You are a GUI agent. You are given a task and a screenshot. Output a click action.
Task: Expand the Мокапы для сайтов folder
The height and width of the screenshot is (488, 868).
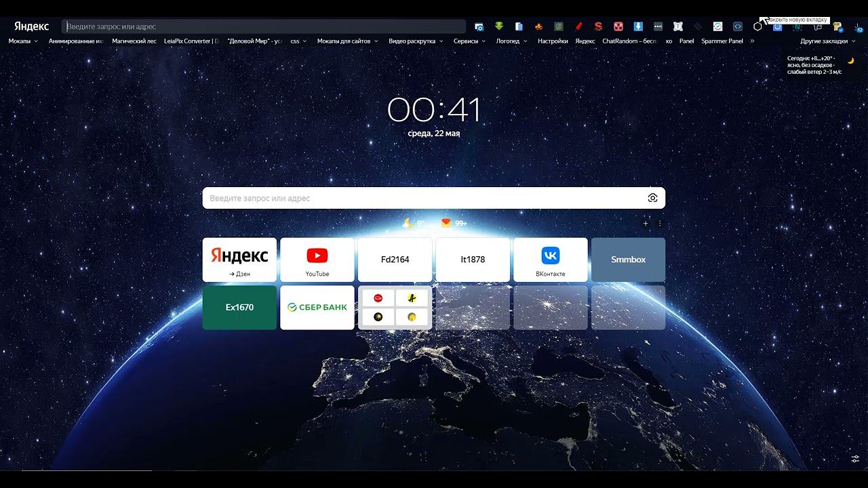(x=348, y=41)
